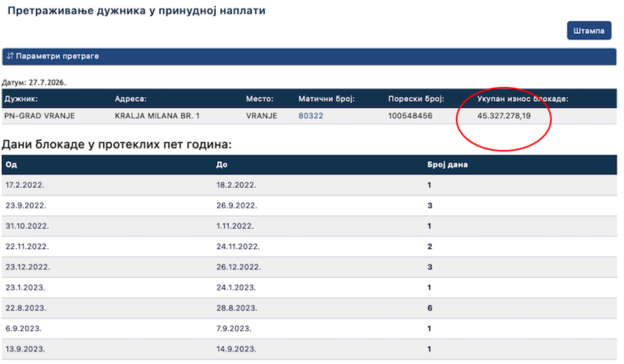Image resolution: width=624 pixels, height=364 pixels.
Task: Click debtor name PN-GRAD VRANJE
Action: click(40, 116)
